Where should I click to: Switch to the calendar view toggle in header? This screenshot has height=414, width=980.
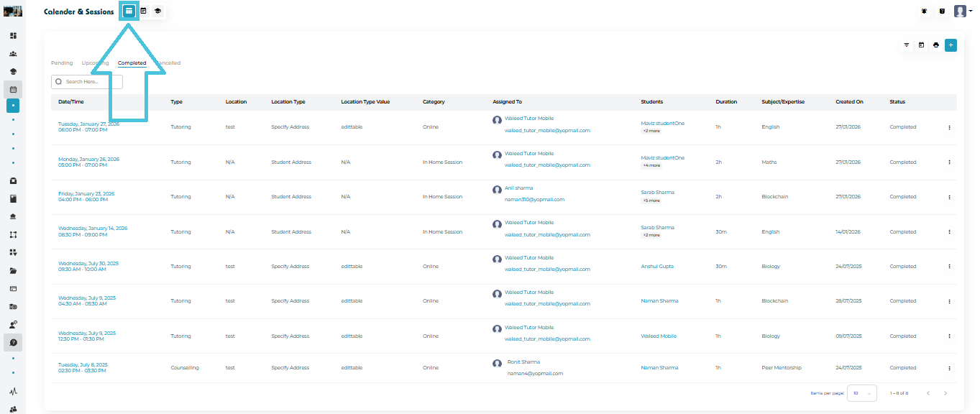coord(143,11)
